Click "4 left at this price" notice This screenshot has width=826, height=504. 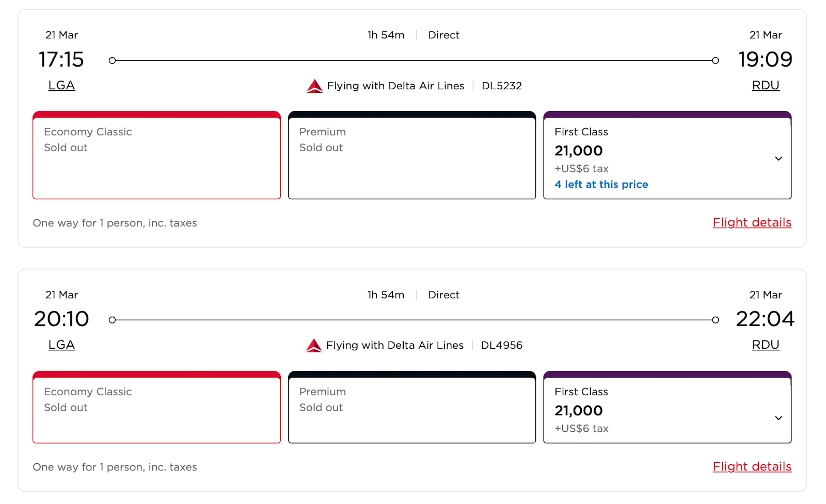(x=601, y=185)
